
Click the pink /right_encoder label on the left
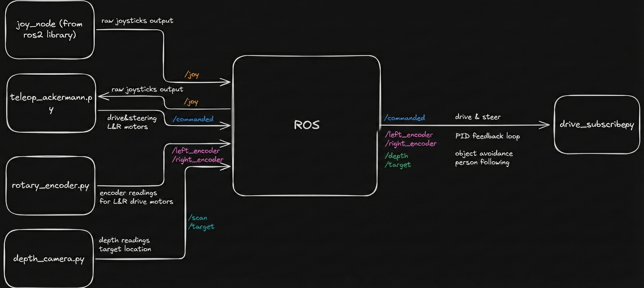197,159
